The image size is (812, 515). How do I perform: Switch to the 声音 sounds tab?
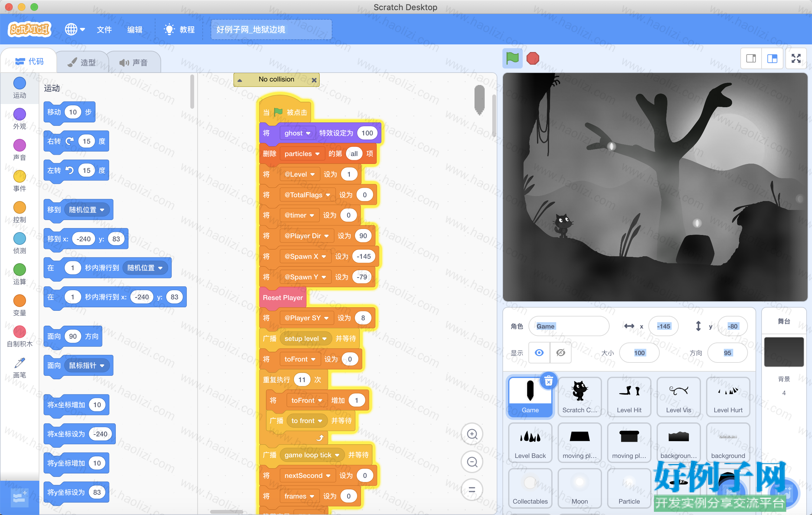pos(134,62)
